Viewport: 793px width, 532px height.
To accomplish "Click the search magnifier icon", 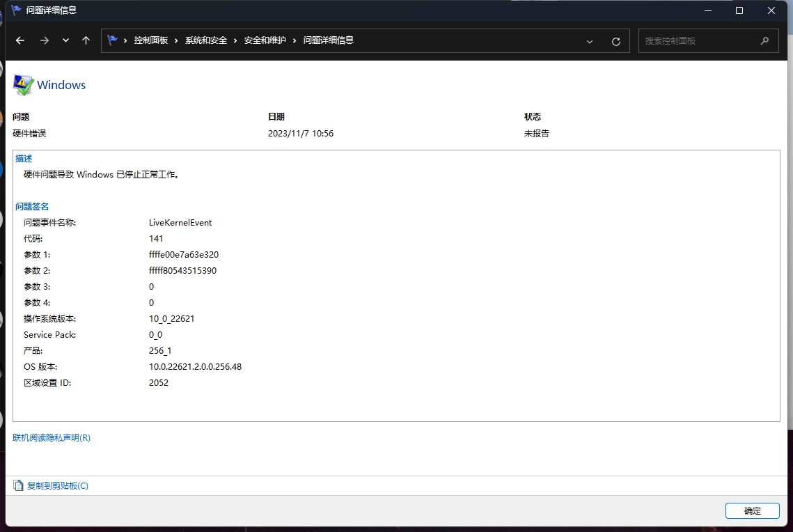I will pos(764,41).
